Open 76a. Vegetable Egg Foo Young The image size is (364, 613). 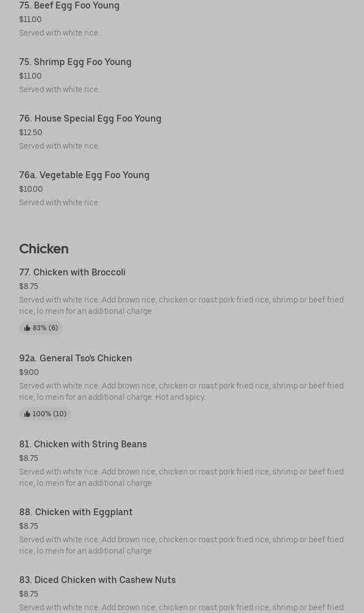[x=84, y=175]
